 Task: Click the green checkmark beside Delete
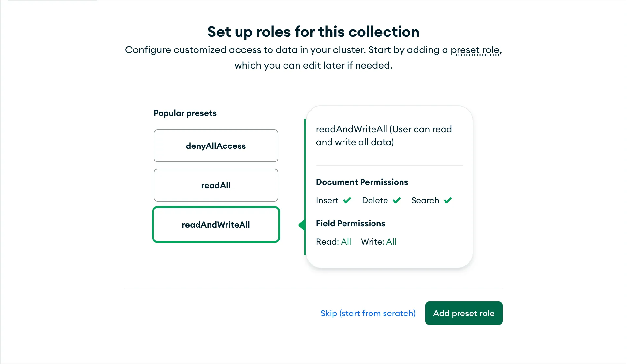[x=397, y=200]
